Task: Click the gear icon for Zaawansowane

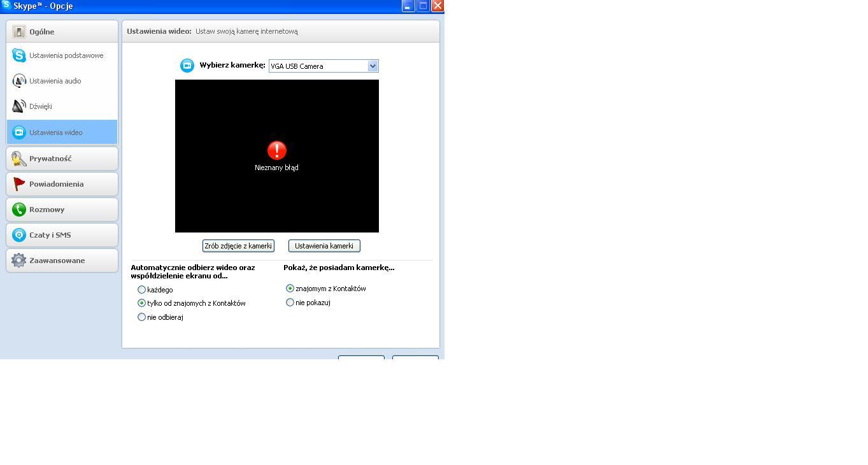Action: pyautogui.click(x=19, y=261)
